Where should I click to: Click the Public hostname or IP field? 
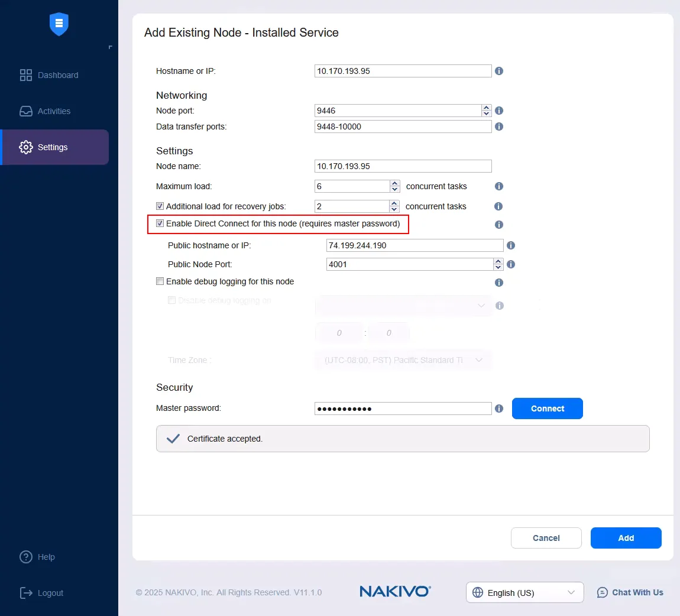tap(415, 245)
